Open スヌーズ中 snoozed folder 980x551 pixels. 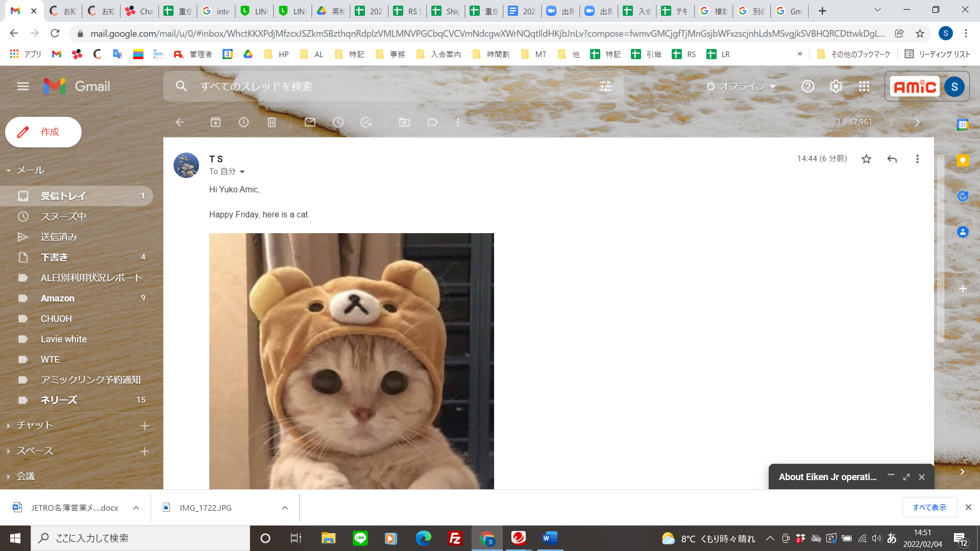click(77, 216)
